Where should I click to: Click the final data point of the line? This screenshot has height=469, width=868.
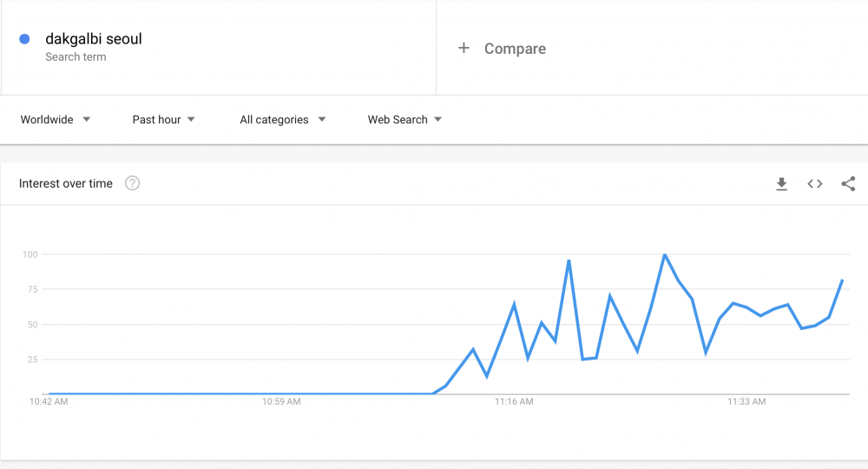842,281
